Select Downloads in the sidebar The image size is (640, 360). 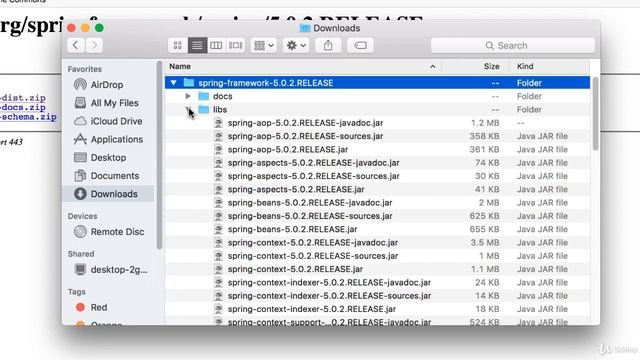(x=108, y=194)
